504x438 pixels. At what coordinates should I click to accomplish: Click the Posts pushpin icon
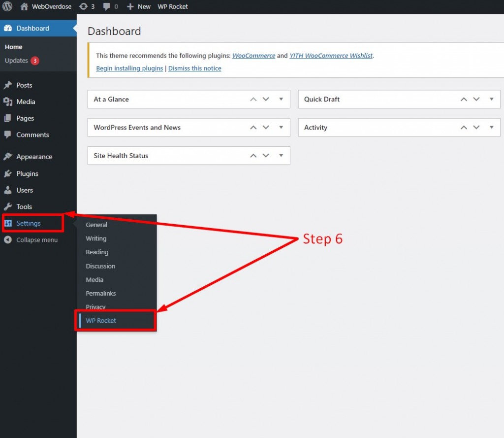tap(8, 85)
